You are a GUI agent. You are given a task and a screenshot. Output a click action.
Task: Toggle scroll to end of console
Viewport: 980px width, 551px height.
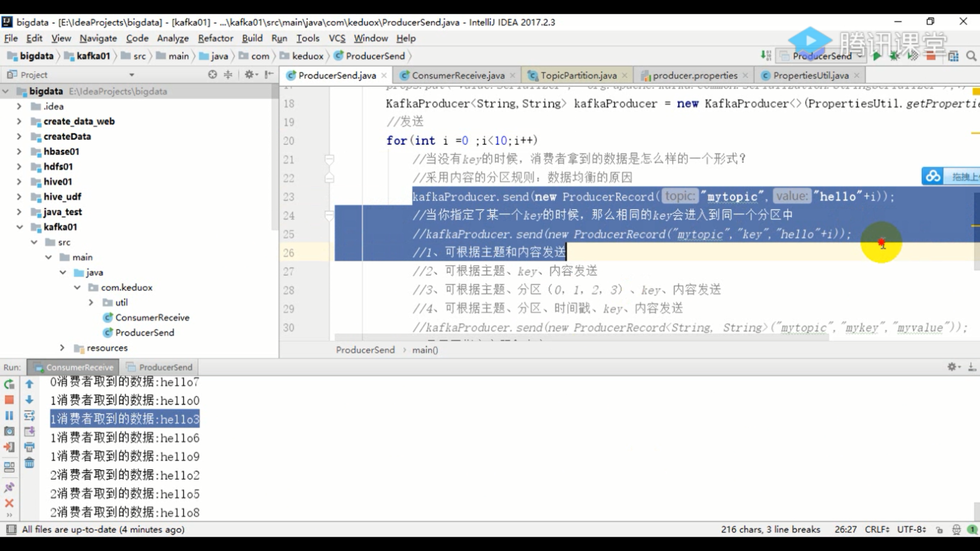30,432
